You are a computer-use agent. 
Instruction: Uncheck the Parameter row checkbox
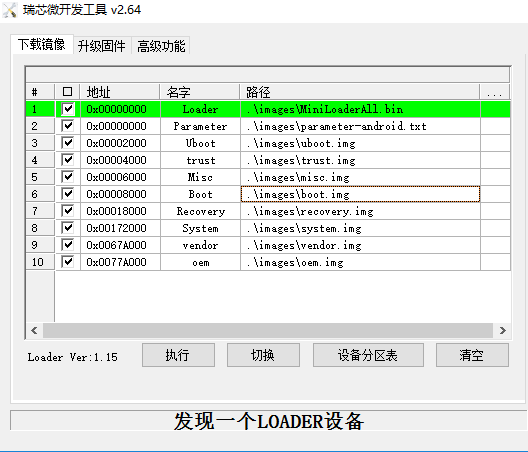(x=68, y=126)
